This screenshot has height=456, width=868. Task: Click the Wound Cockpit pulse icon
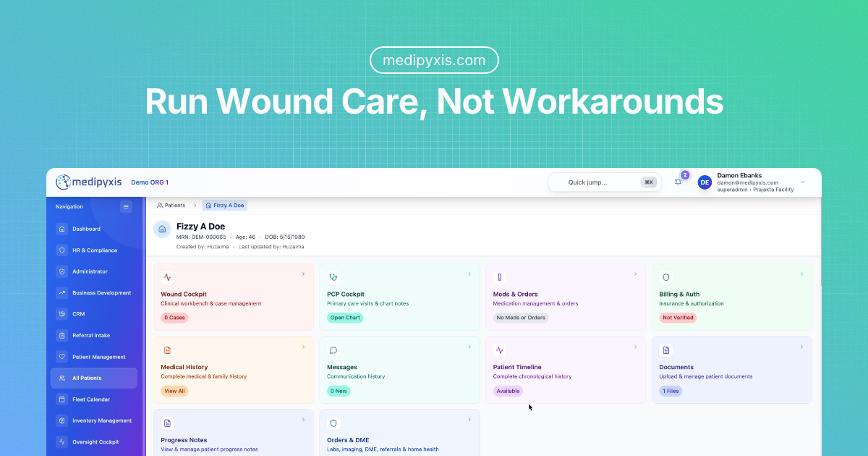point(167,276)
